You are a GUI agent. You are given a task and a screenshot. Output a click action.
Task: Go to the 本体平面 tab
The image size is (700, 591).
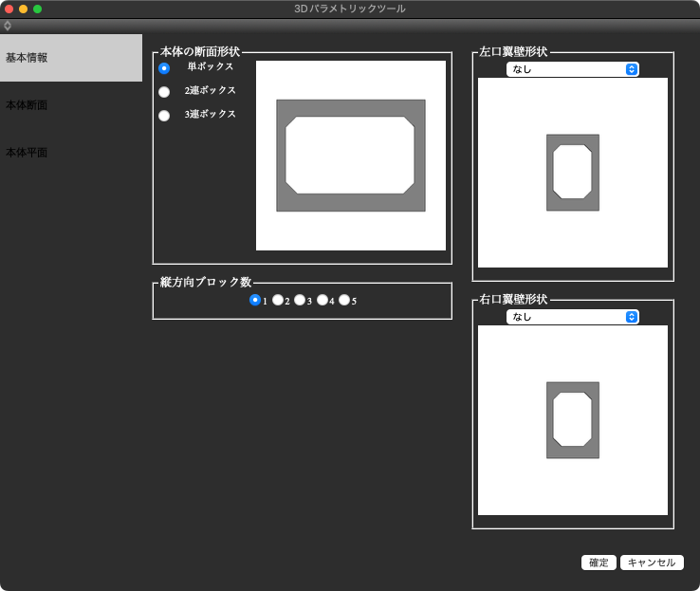pyautogui.click(x=71, y=153)
